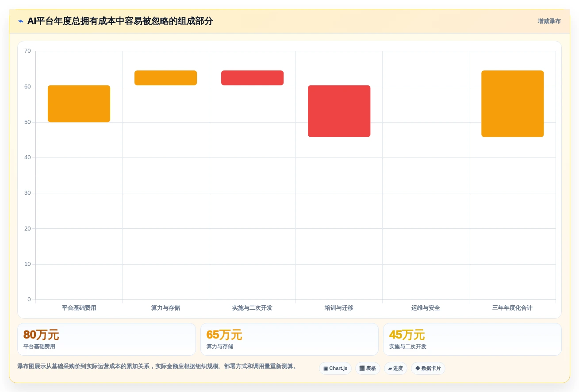
Task: Click the 算力与存储 x-axis label
Action: coord(165,308)
